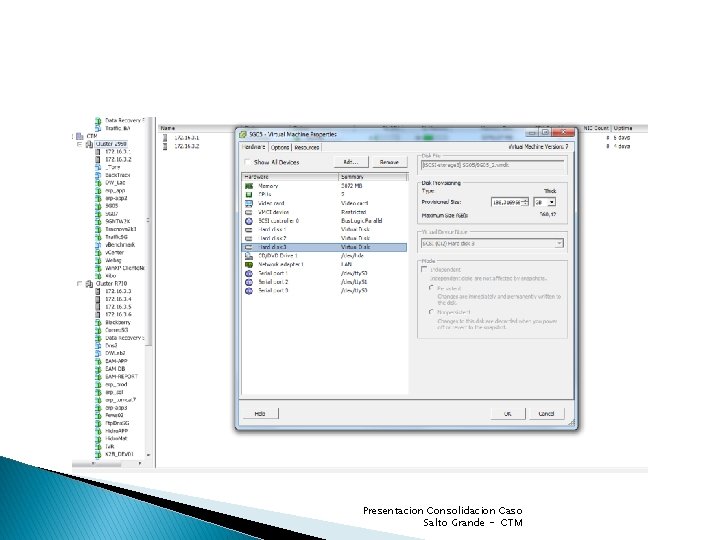Screen dimensions: 720x540
Task: Switch to the Resources tab
Action: [x=306, y=147]
